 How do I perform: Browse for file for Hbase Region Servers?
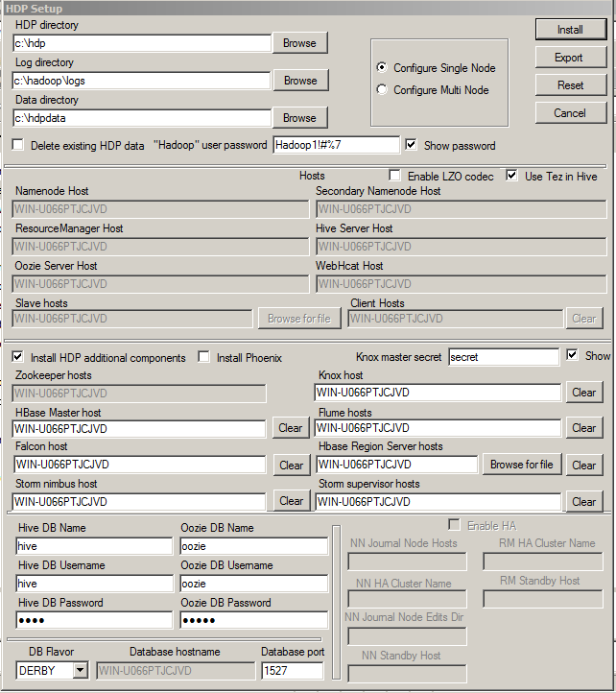pos(521,465)
